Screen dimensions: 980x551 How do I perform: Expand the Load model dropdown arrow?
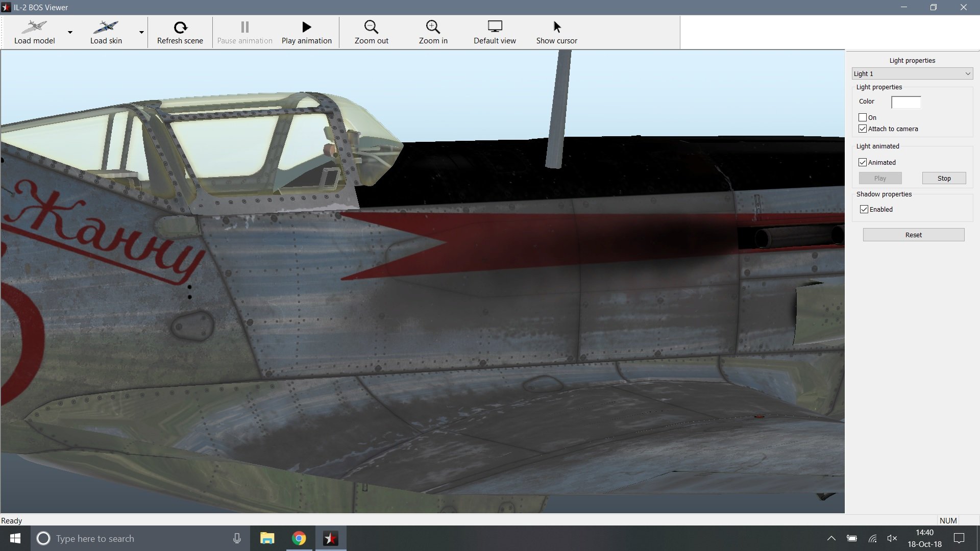[70, 32]
